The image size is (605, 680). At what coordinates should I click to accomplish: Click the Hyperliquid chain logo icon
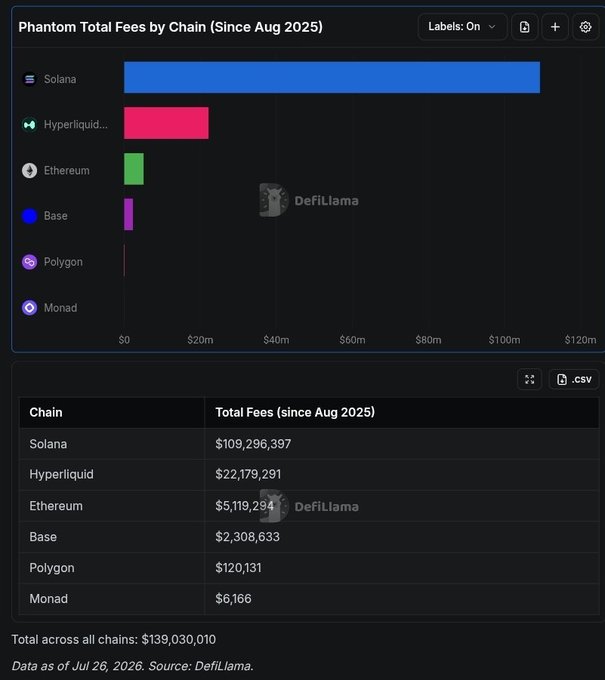tap(29, 125)
